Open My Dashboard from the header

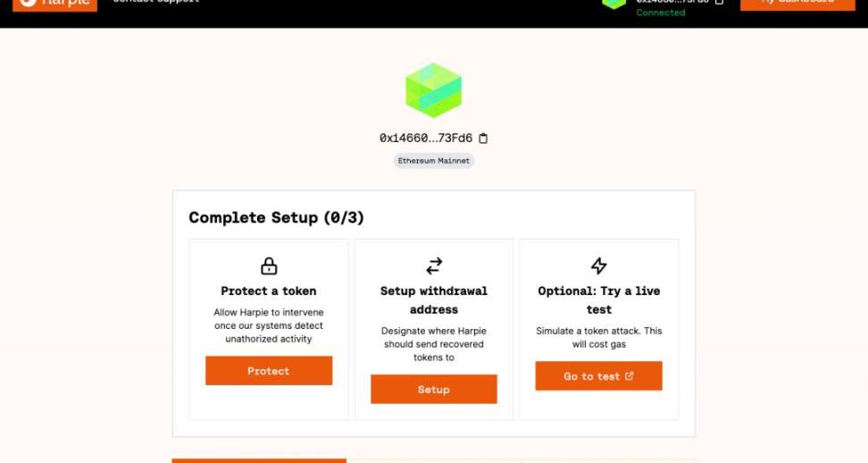(x=797, y=4)
